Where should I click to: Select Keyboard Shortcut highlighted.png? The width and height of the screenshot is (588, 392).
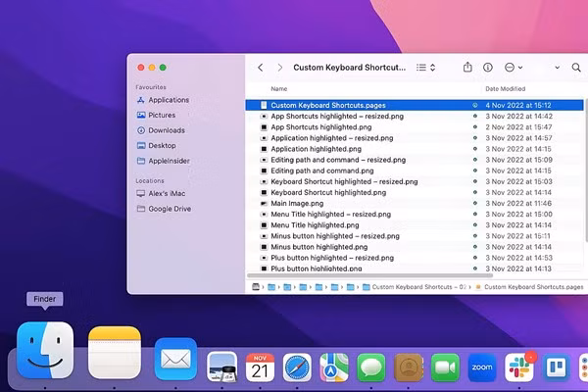[415, 192]
